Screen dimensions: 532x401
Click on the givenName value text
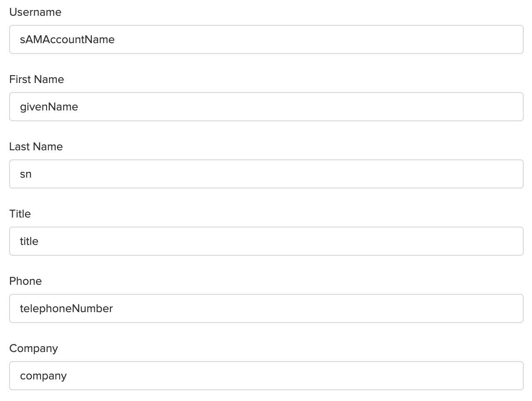click(x=49, y=107)
